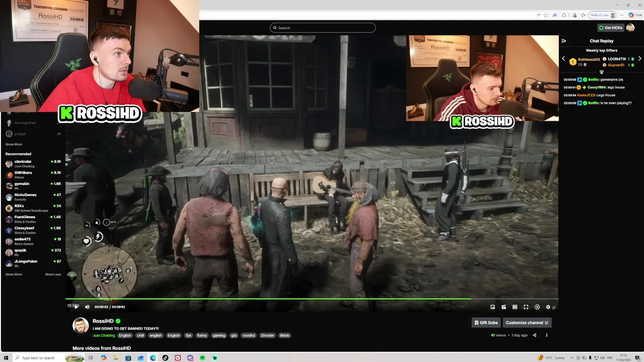Image resolution: width=644 pixels, height=362 pixels.
Task: Select the fps tag
Action: click(x=188, y=335)
